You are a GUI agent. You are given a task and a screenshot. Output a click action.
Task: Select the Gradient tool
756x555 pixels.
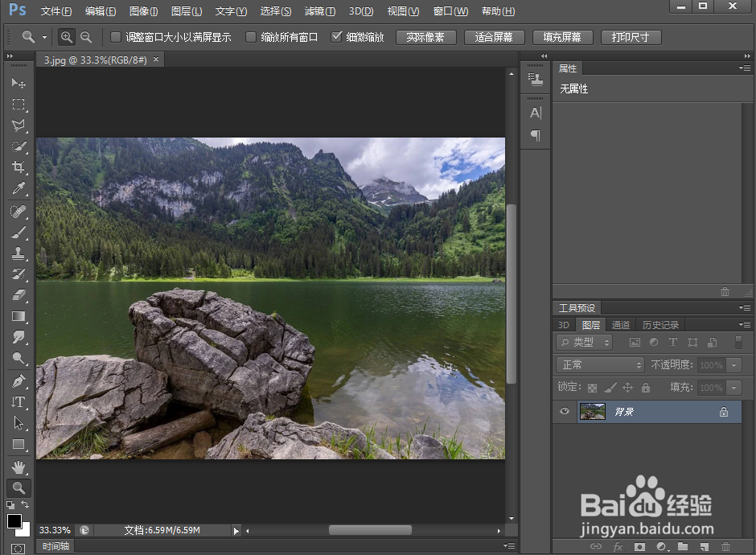[18, 316]
